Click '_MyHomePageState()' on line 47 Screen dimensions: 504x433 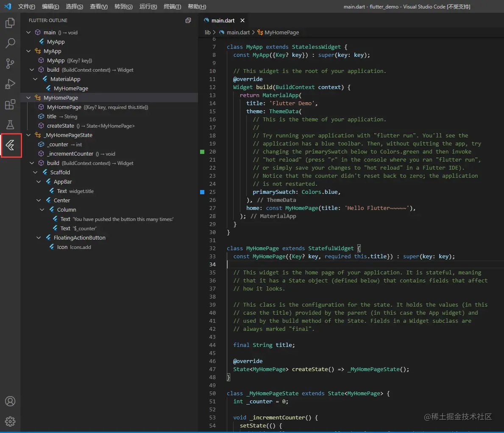377,369
